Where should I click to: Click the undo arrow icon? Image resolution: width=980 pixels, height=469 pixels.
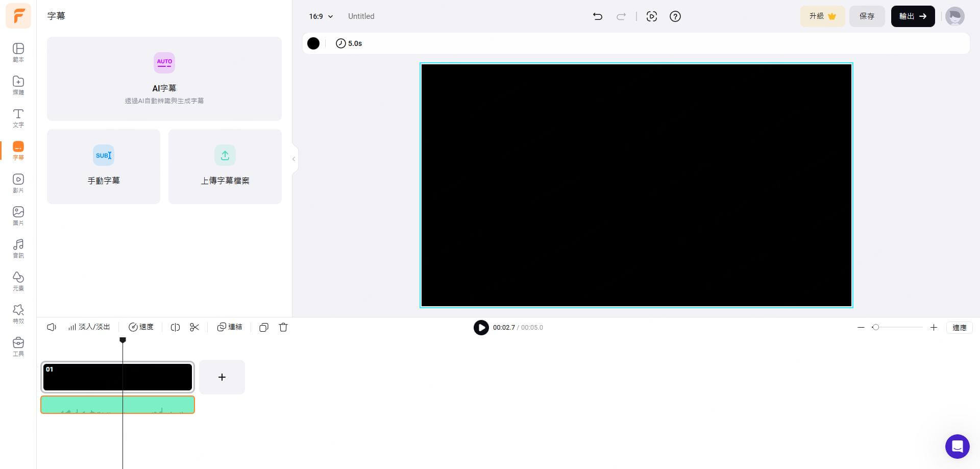point(598,16)
